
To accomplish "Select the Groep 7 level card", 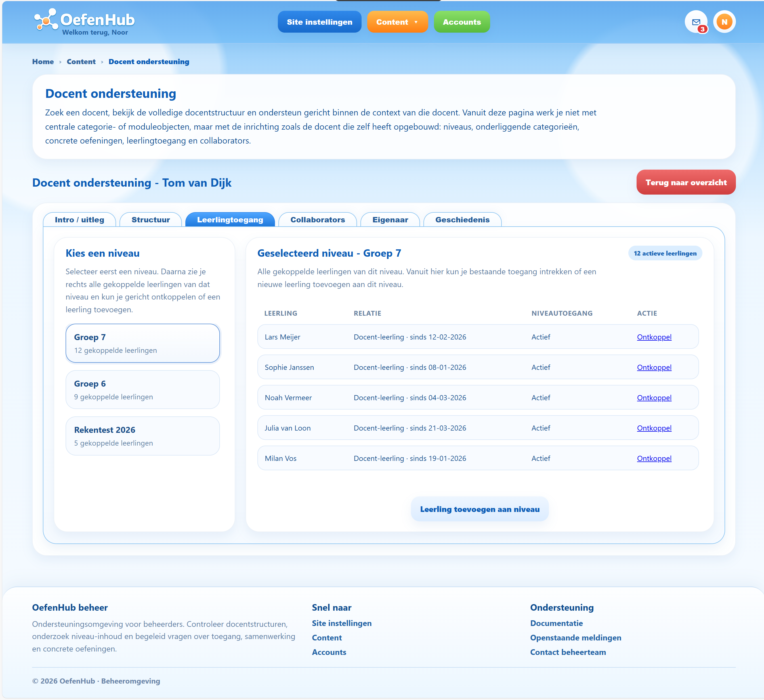I will 143,343.
